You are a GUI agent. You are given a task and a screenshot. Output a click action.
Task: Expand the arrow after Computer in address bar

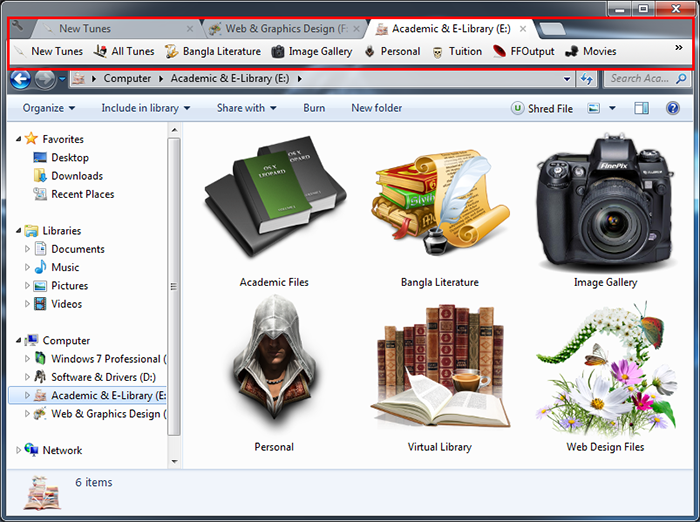click(161, 79)
